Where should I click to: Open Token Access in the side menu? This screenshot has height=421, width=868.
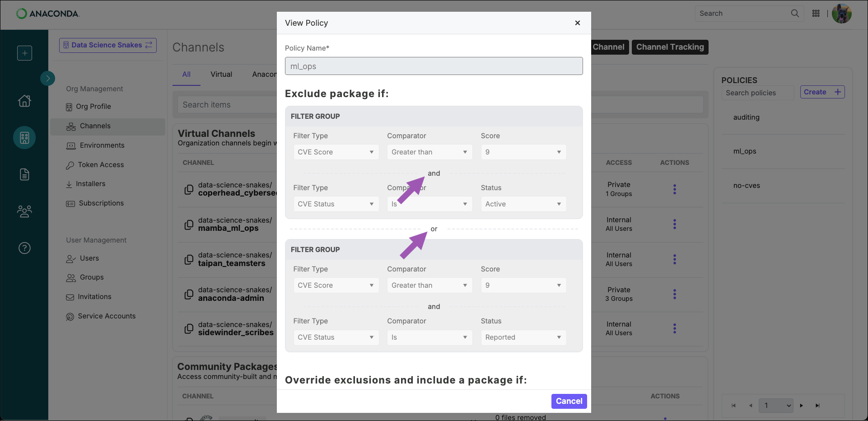click(95, 165)
